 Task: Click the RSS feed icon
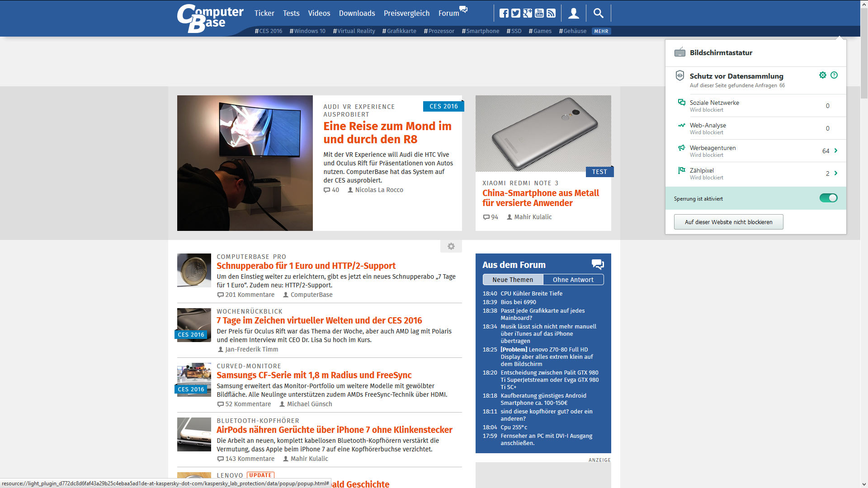[x=551, y=13]
